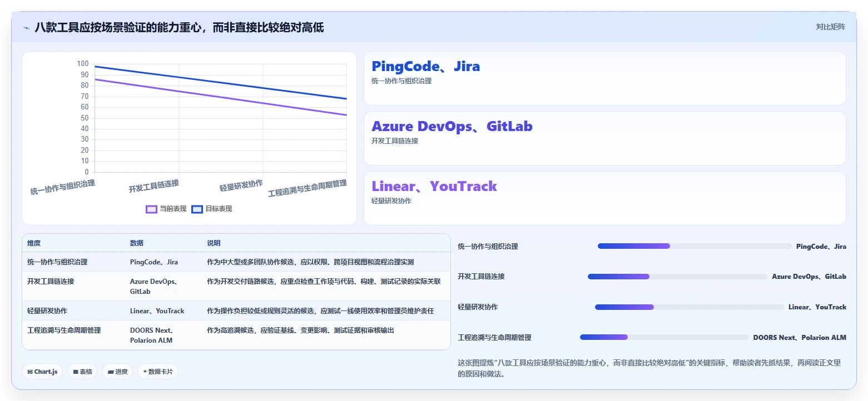Image resolution: width=868 pixels, height=401 pixels.
Task: Click chart x-axis label 统一协作与组织治理
Action: click(x=62, y=187)
